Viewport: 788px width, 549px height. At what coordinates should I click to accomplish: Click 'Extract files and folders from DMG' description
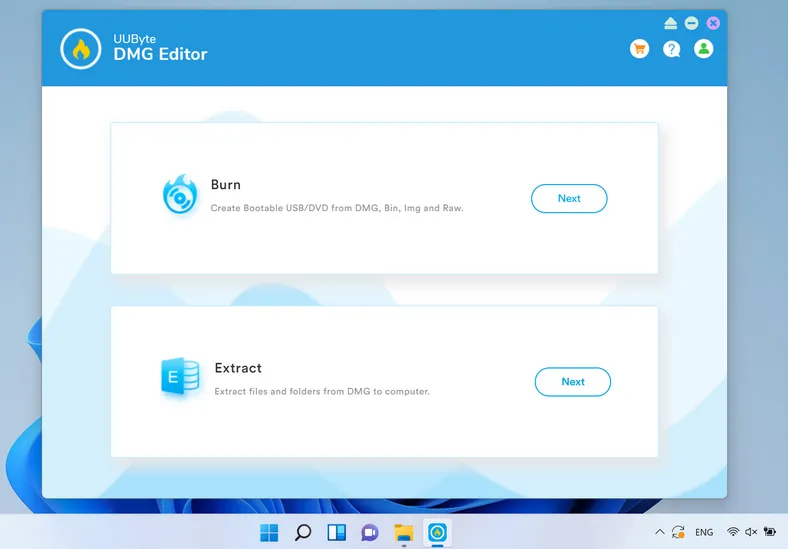pos(322,392)
